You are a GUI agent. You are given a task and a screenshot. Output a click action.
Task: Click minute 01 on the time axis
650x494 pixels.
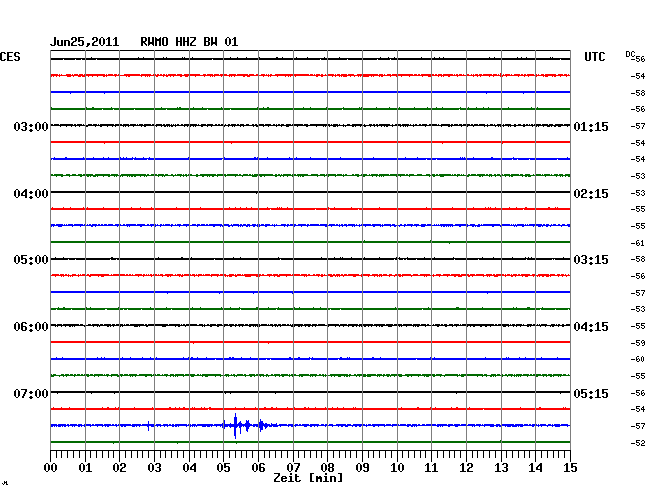[x=85, y=468]
